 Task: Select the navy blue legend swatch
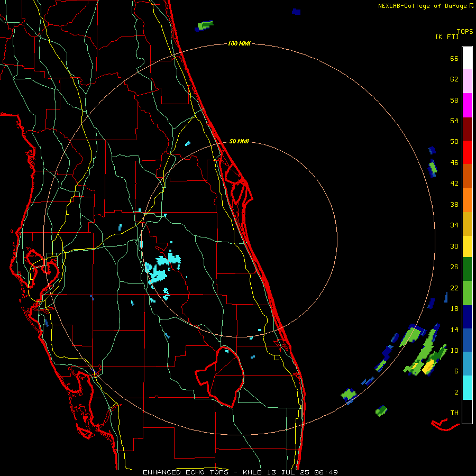click(467, 317)
